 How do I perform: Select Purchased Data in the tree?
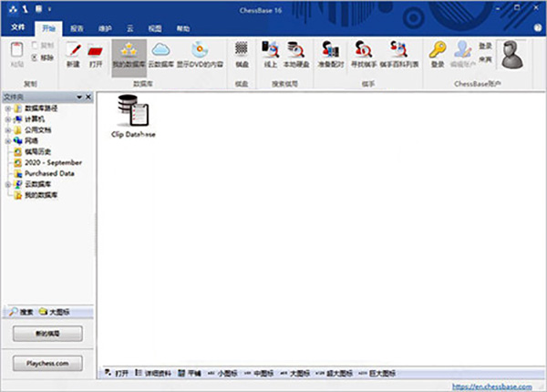(49, 173)
